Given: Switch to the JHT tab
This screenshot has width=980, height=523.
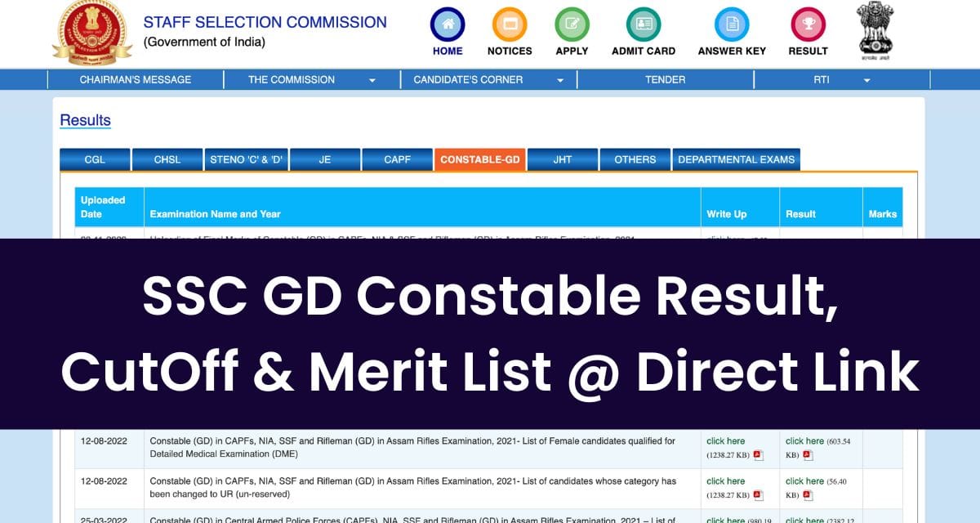Looking at the screenshot, I should click(563, 159).
